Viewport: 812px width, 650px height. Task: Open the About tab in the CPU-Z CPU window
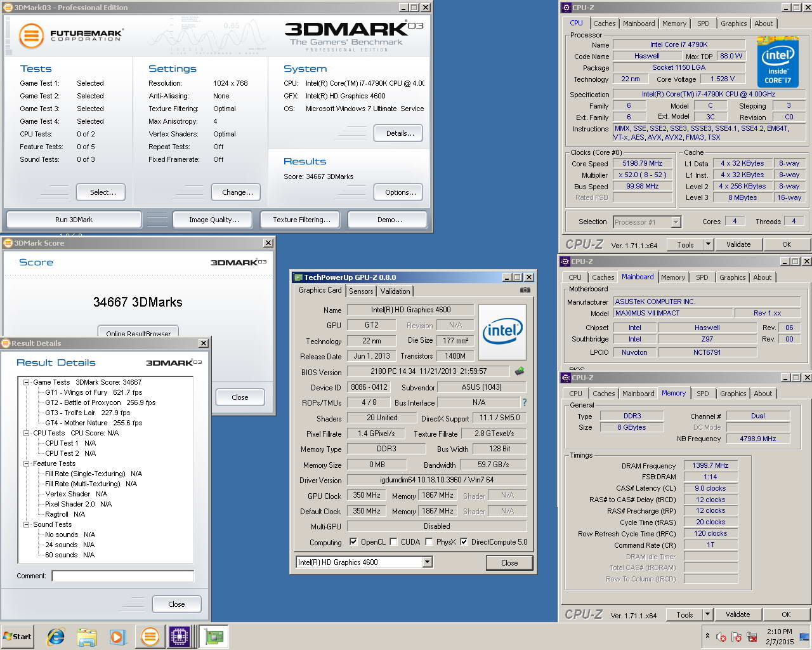(764, 23)
